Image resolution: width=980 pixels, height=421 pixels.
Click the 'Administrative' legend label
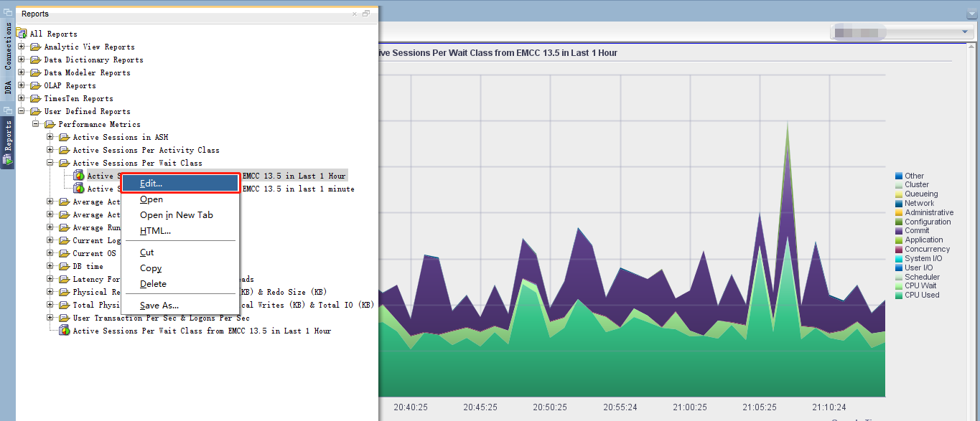click(x=929, y=212)
